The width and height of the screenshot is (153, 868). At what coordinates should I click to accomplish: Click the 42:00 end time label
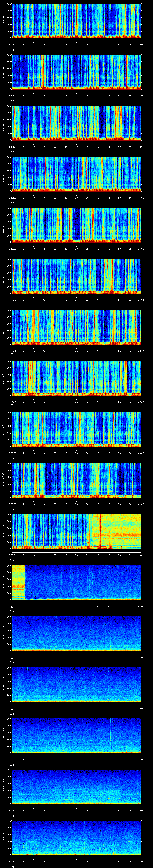[x=141, y=657]
